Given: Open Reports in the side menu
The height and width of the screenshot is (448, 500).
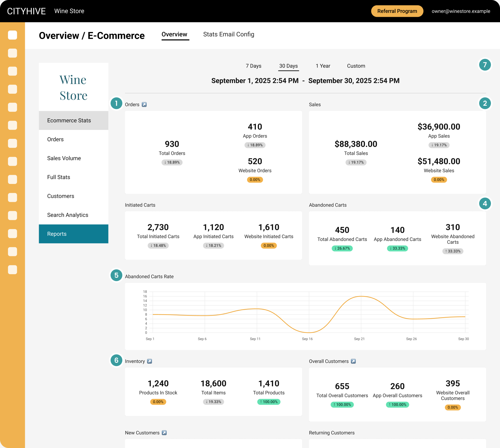Looking at the screenshot, I should [74, 234].
